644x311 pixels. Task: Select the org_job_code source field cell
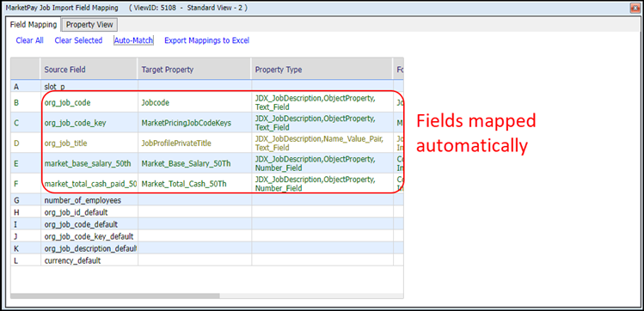point(89,102)
